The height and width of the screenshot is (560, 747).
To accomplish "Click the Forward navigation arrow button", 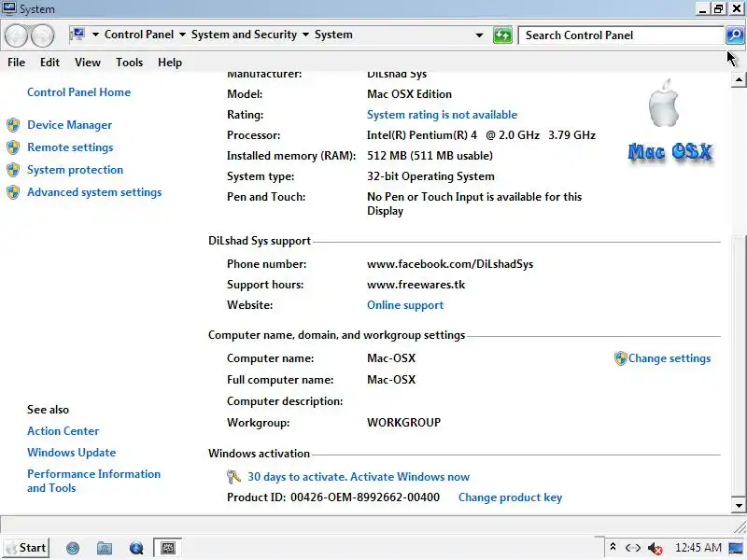I will point(42,35).
